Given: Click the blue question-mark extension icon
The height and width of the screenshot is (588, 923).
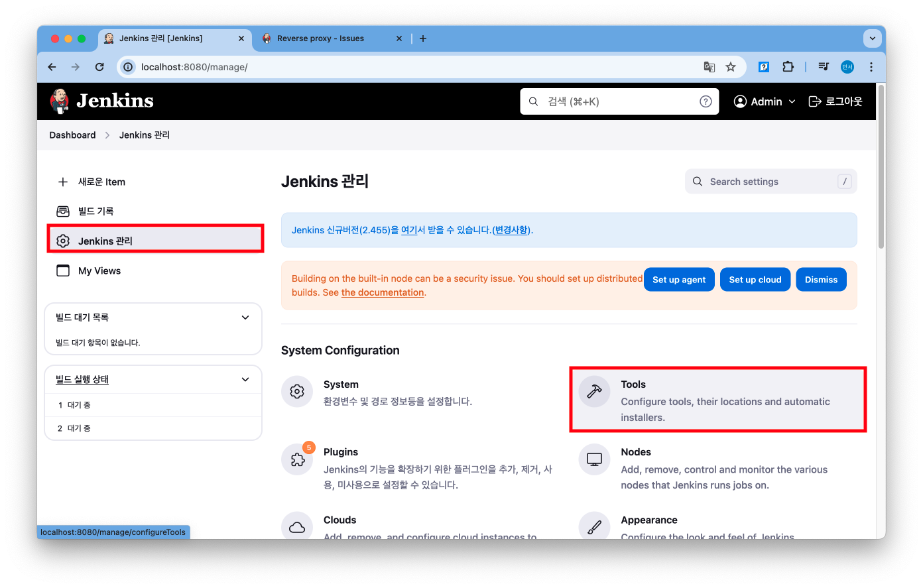Looking at the screenshot, I should click(764, 67).
